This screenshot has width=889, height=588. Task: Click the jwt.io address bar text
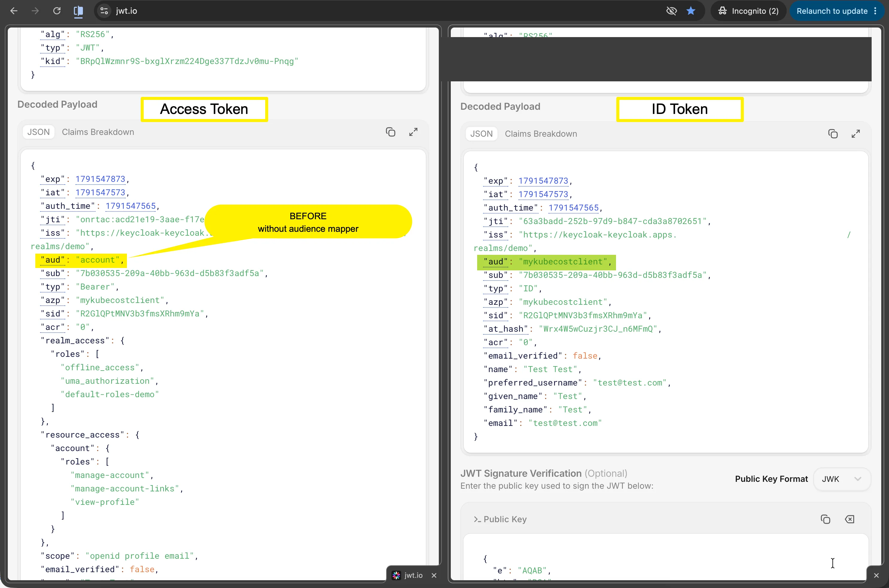[x=126, y=11]
